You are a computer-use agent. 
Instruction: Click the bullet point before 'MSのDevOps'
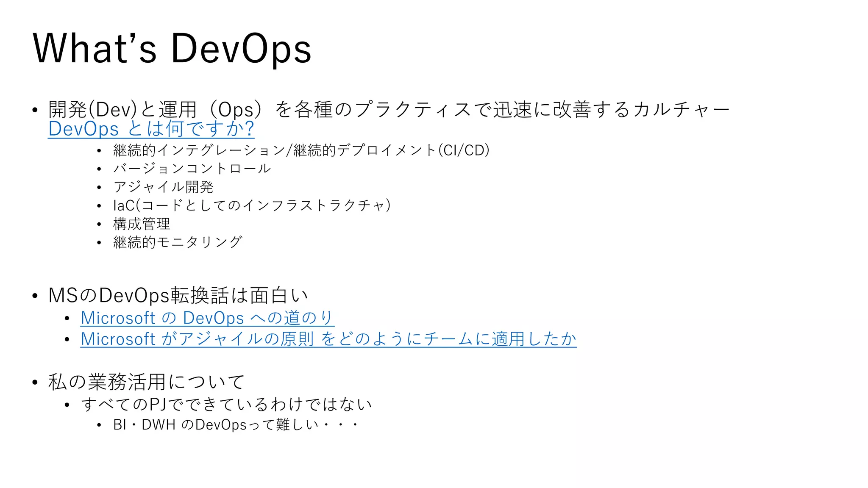pos(35,296)
